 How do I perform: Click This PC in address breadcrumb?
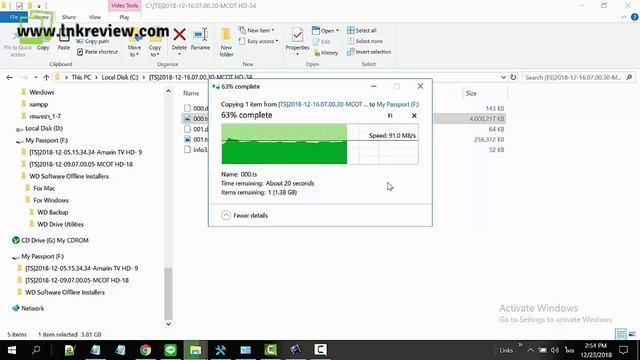coord(81,77)
